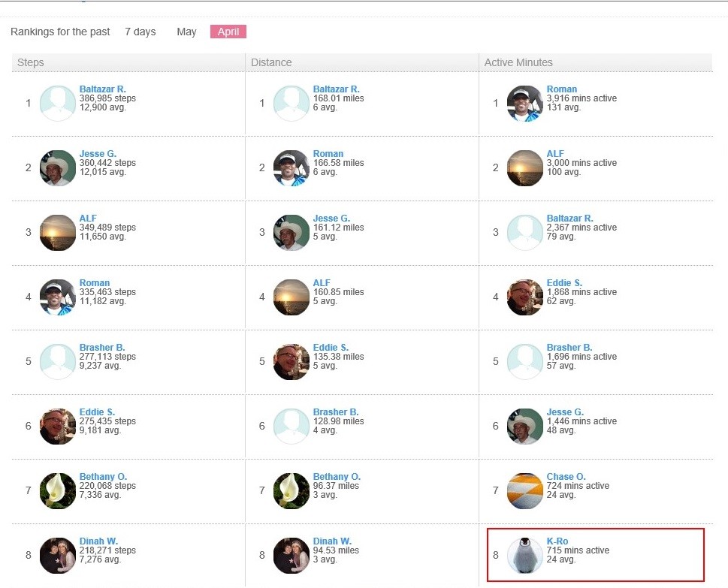Open K-Ro's profile name link
The height and width of the screenshot is (588, 728).
[x=557, y=541]
